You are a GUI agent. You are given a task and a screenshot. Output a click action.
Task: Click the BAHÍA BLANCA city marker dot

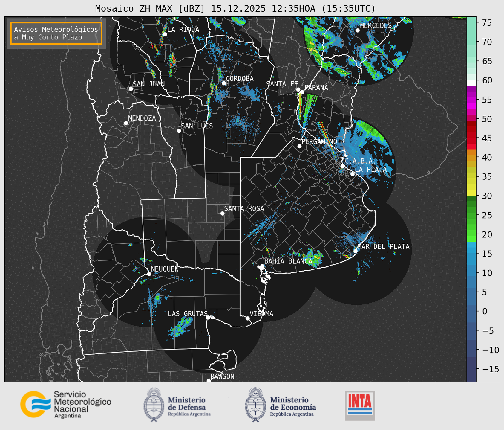point(262,266)
